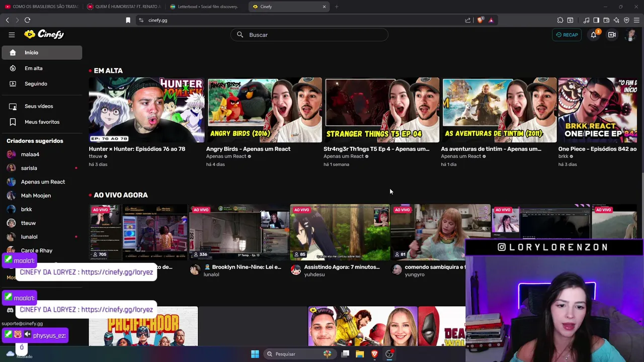Reload the browser page
644x362 pixels.
pos(27,20)
